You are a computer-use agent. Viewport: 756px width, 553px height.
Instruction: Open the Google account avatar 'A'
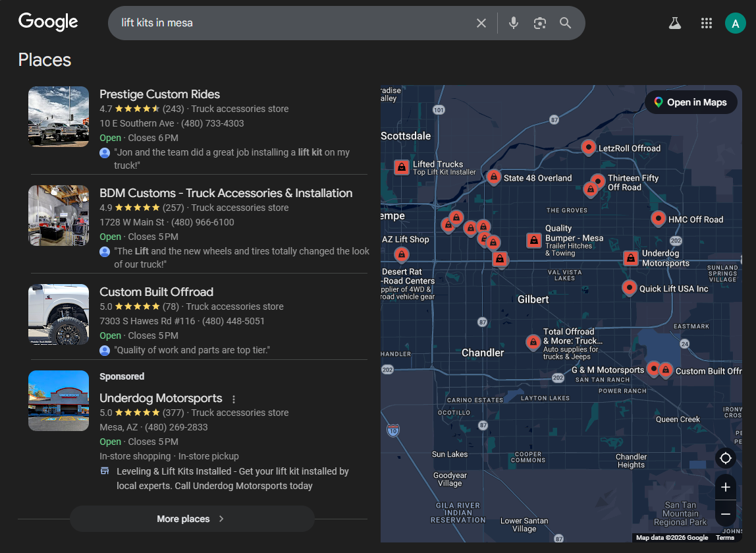coord(736,23)
